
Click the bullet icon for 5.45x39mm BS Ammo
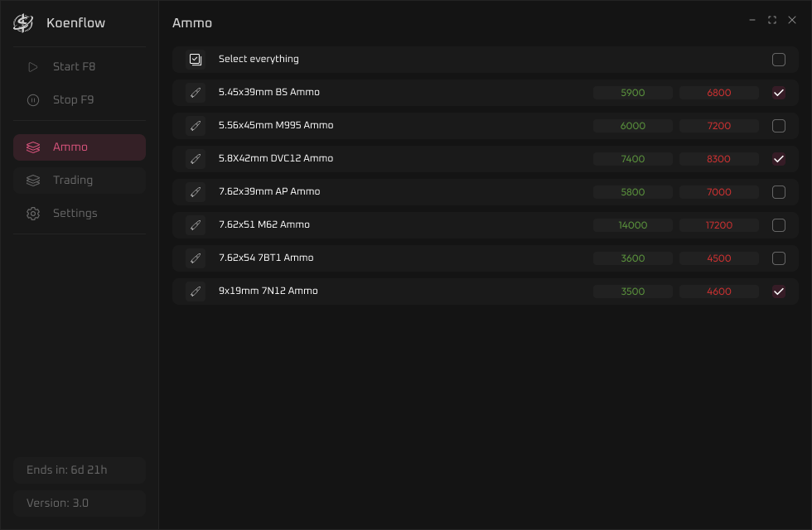pyautogui.click(x=196, y=93)
